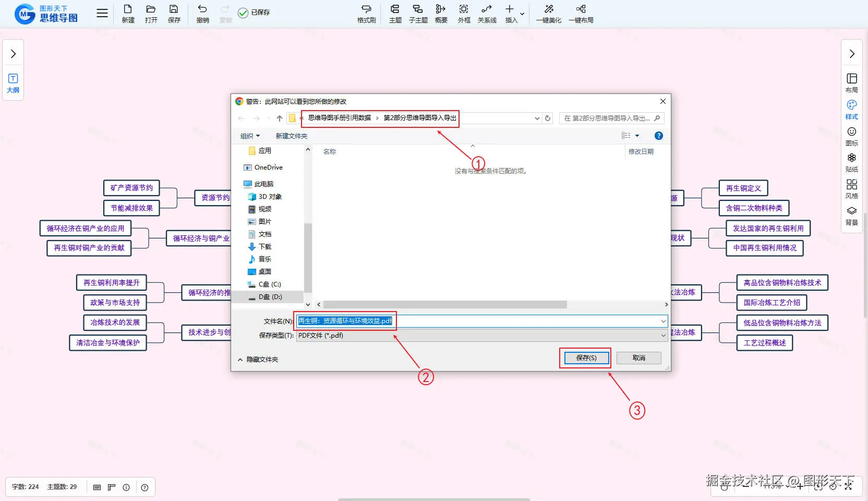Screen dimensions: 868x501
Task: Open the 组织 organize dropdown
Action: point(250,136)
